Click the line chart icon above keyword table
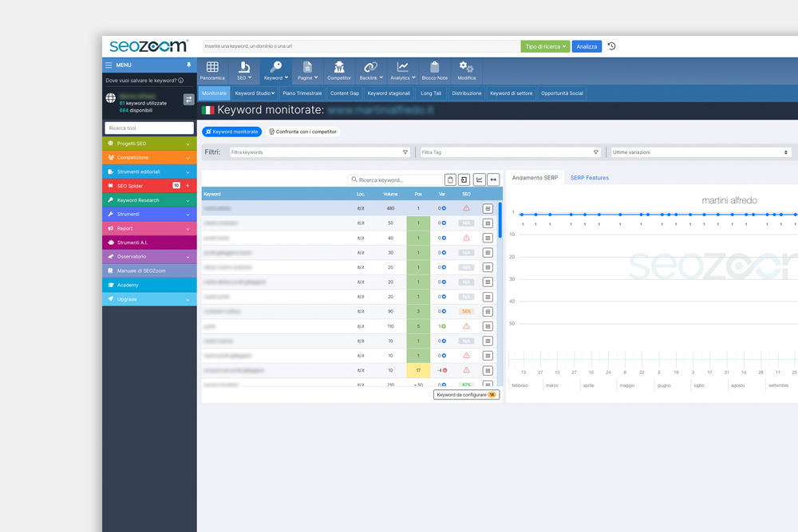This screenshot has height=532, width=798. (479, 179)
